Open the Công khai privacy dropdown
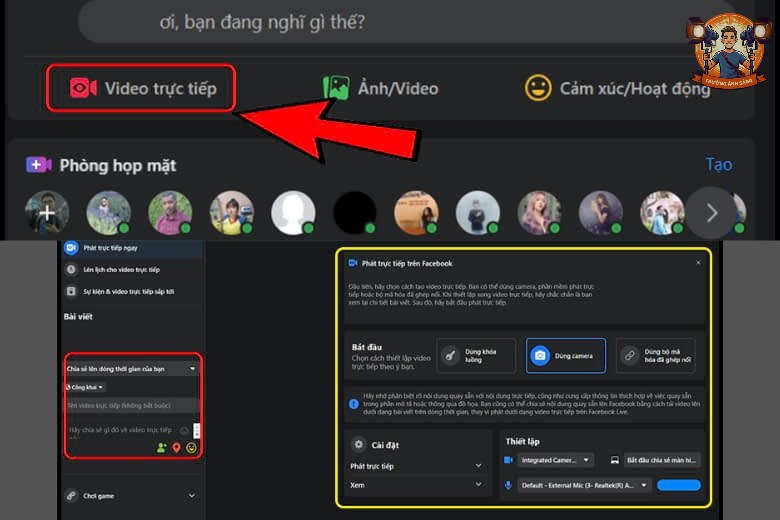The width and height of the screenshot is (780, 520). [x=85, y=387]
